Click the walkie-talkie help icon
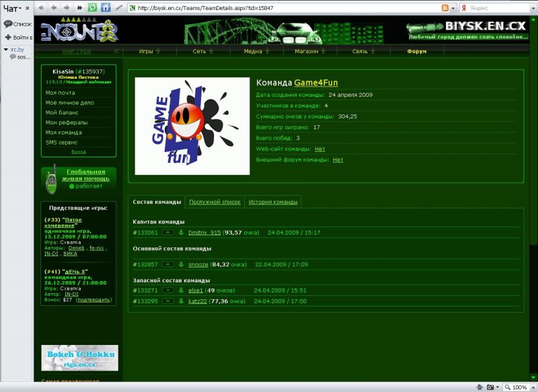The height and width of the screenshot is (392, 538). pos(51,179)
